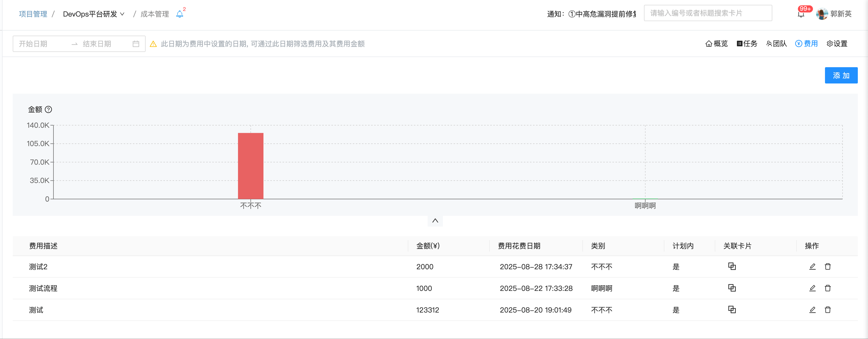
Task: Open the 设置 tab
Action: pyautogui.click(x=837, y=44)
